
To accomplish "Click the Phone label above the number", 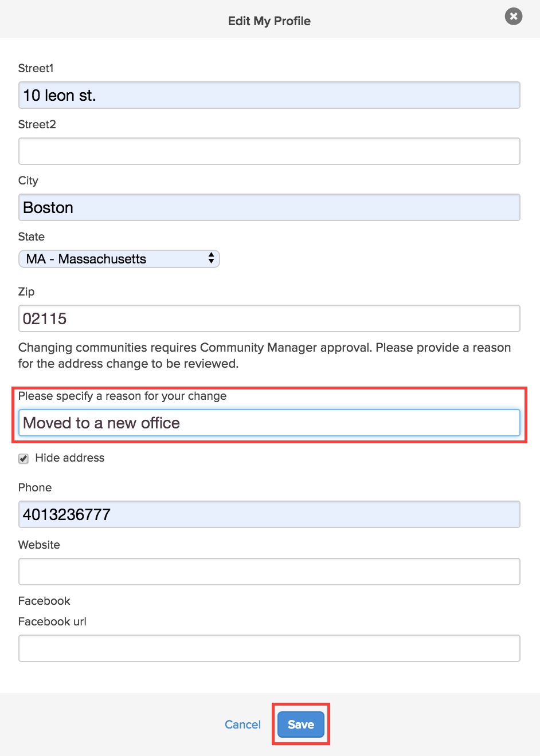I will pyautogui.click(x=35, y=487).
